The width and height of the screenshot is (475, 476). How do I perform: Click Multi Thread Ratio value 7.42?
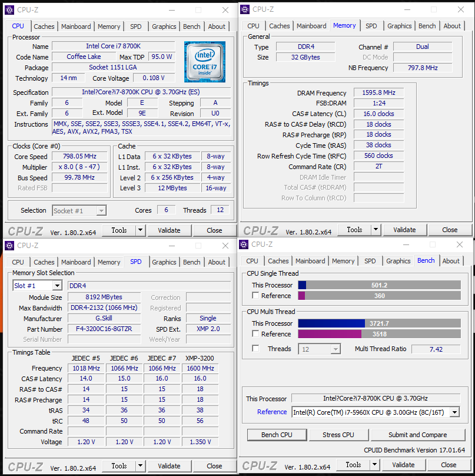point(436,349)
